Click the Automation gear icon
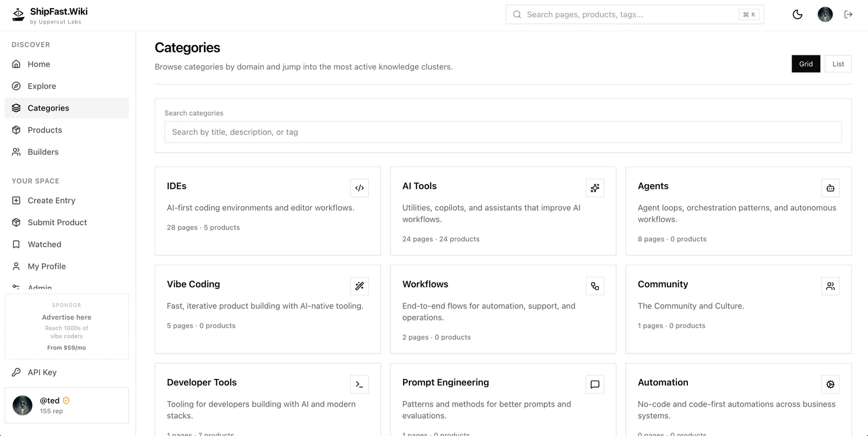This screenshot has width=868, height=436. click(x=830, y=384)
